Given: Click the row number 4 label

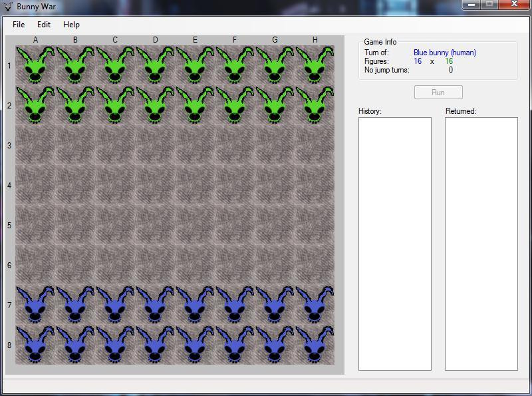Looking at the screenshot, I should point(9,186).
